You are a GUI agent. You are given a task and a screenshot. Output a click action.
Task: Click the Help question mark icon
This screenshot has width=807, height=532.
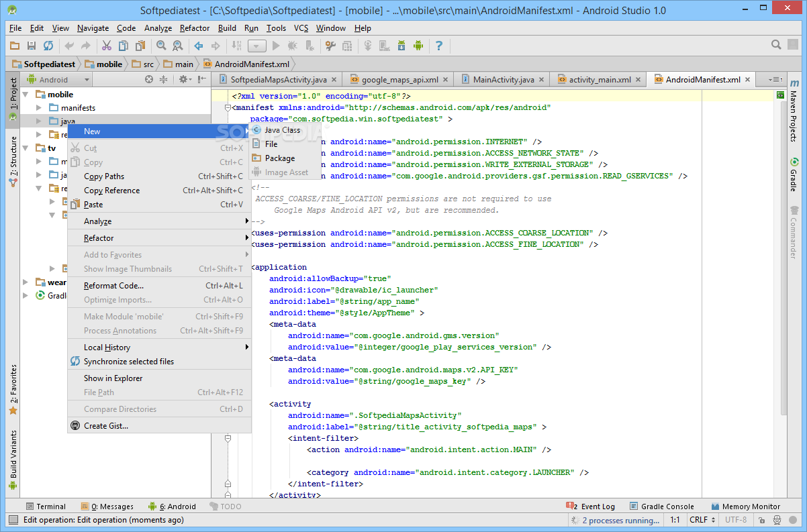[x=439, y=46]
